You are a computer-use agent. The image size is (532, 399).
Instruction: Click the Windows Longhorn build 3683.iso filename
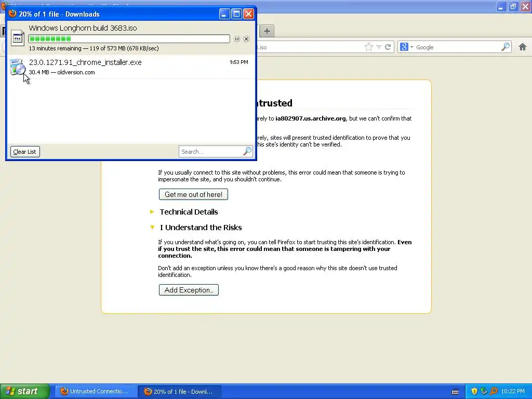[x=83, y=28]
